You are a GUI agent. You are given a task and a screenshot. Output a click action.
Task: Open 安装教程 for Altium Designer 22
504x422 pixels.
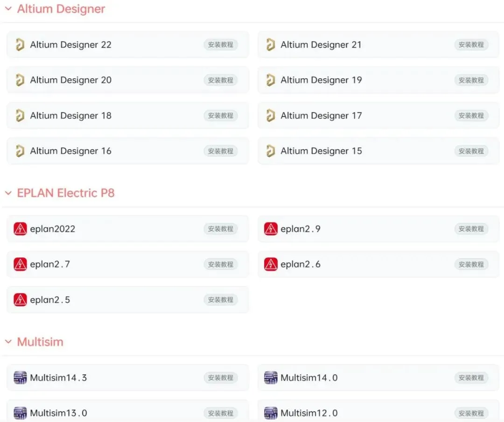220,45
